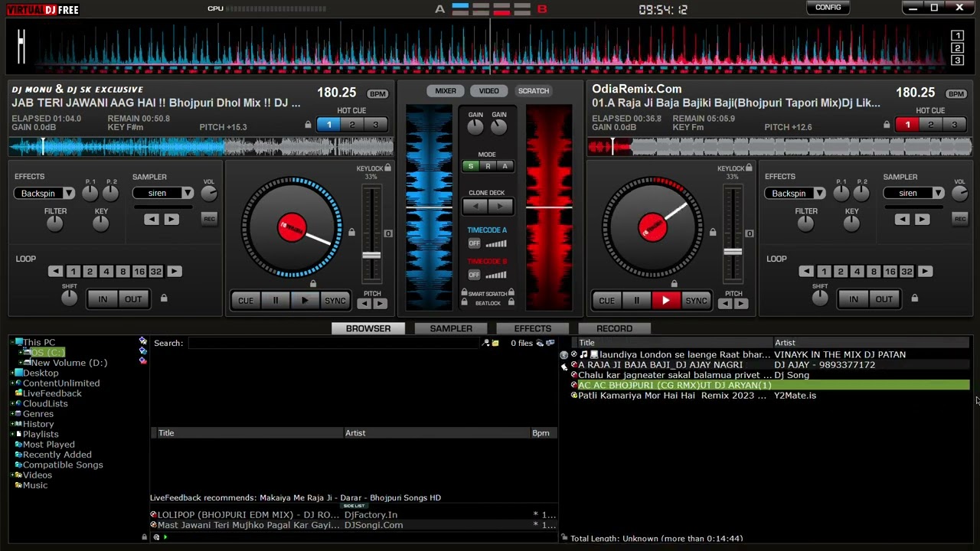Set loop OUT point on right deck

tap(884, 299)
